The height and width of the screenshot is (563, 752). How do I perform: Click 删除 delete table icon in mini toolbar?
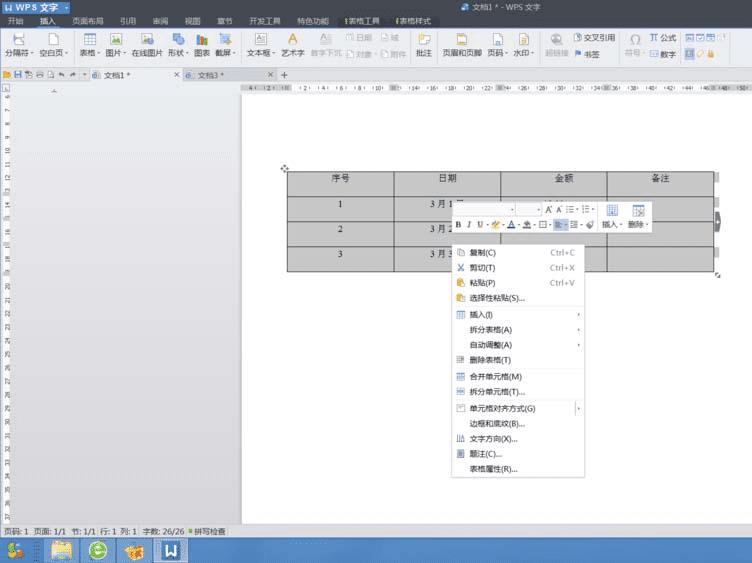click(638, 210)
